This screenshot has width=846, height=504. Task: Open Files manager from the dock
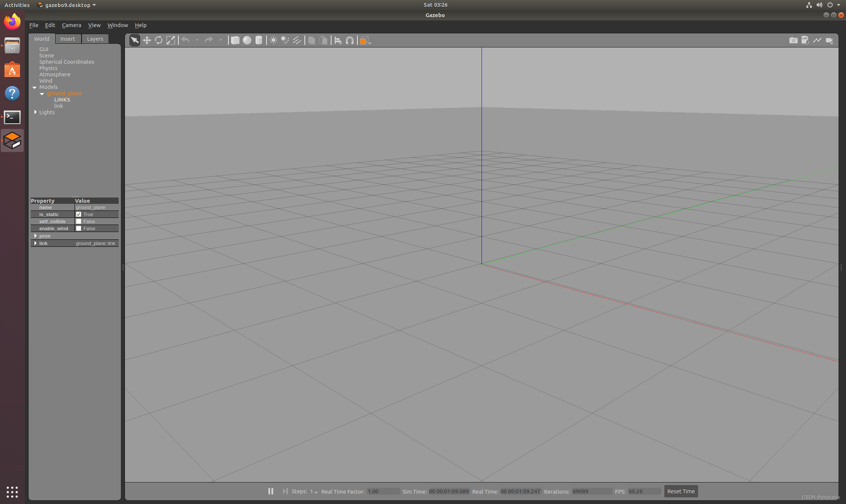click(x=12, y=46)
